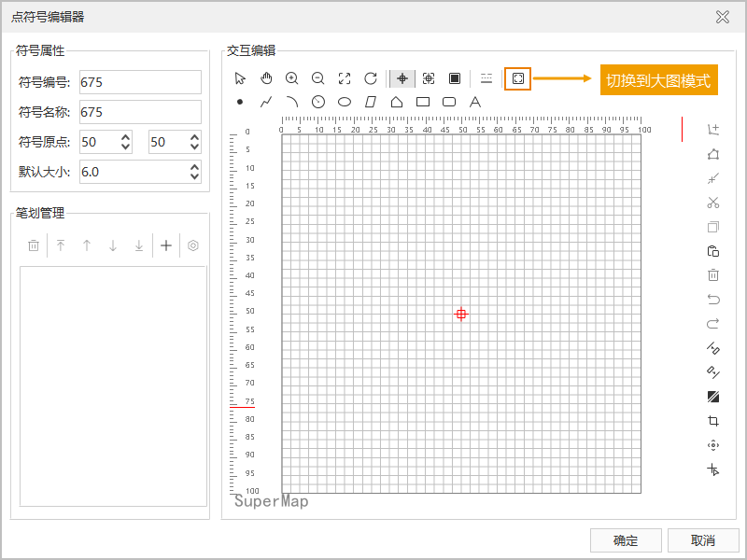Increase the 默认大小 value
Image resolution: width=747 pixels, height=560 pixels.
click(x=194, y=167)
